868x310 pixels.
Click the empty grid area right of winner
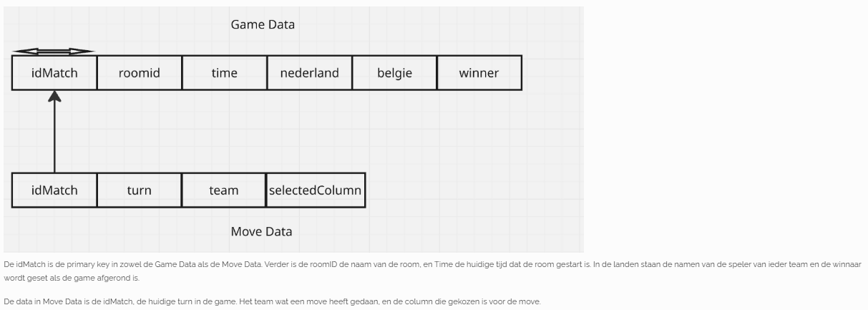coord(552,72)
